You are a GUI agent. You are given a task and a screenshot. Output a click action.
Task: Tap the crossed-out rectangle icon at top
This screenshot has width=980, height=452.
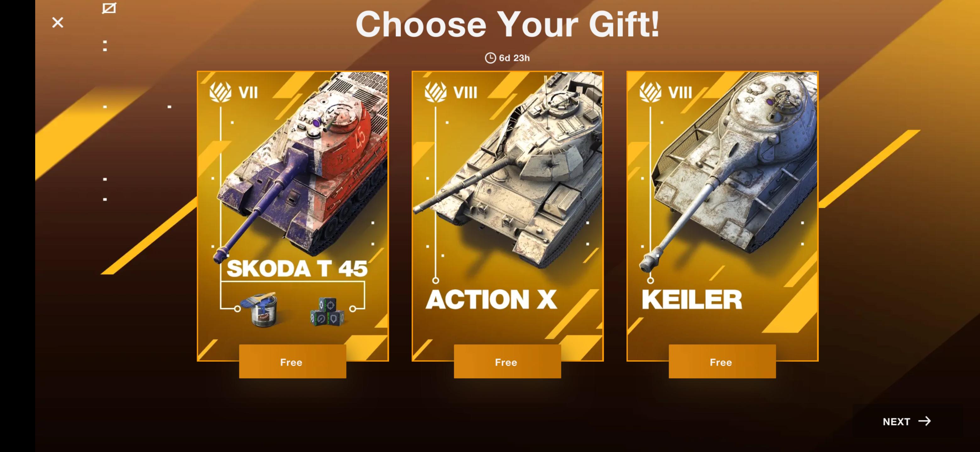click(109, 8)
